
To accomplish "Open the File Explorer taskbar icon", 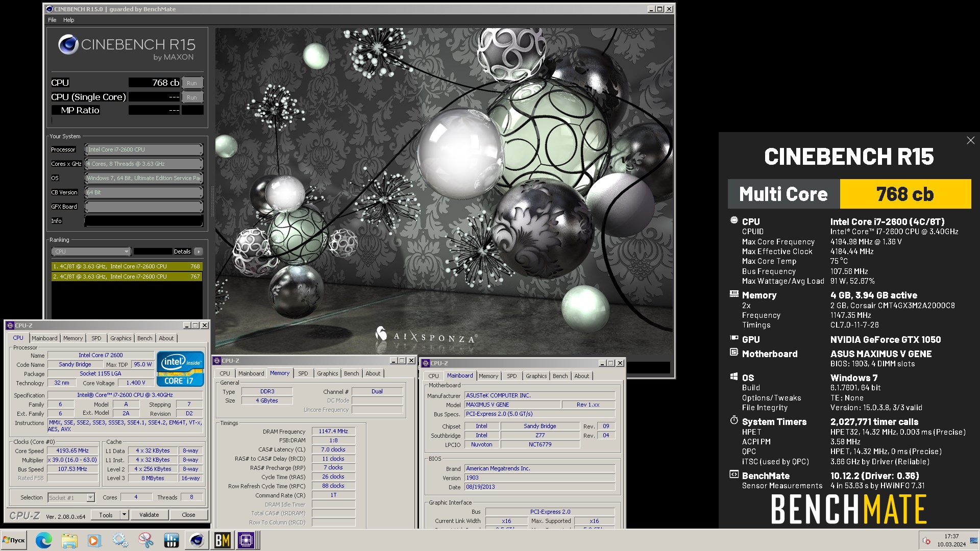I will click(69, 540).
